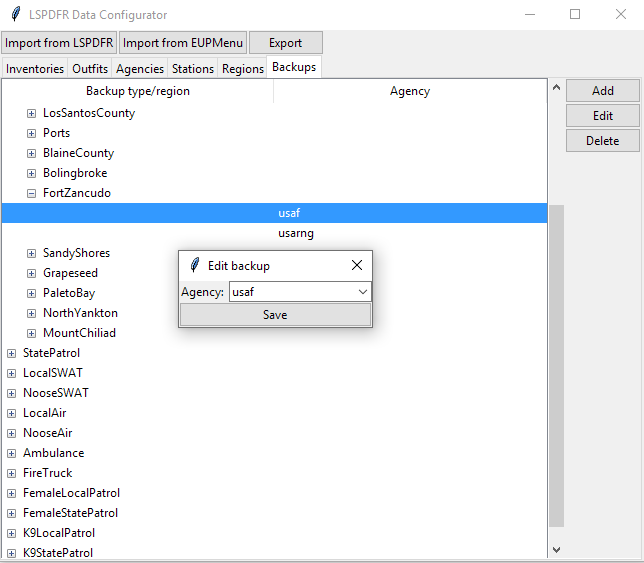Switch to the Agencies tab
644x563 pixels.
(x=140, y=69)
